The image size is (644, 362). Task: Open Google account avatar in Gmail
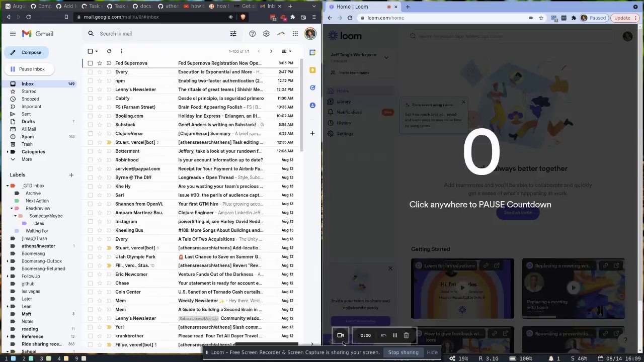pos(310,34)
